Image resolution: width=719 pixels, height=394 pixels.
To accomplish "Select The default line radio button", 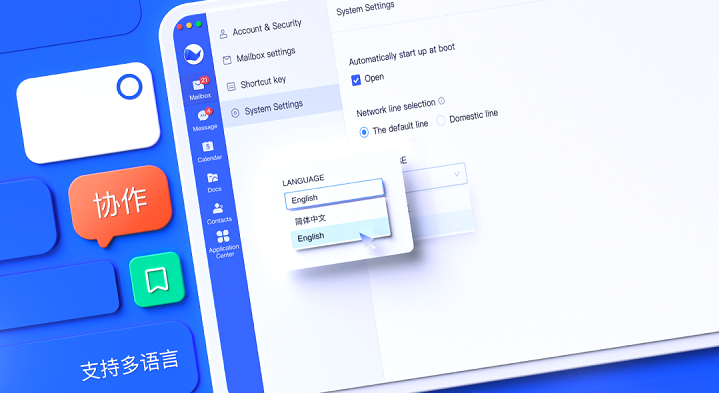I will click(364, 132).
